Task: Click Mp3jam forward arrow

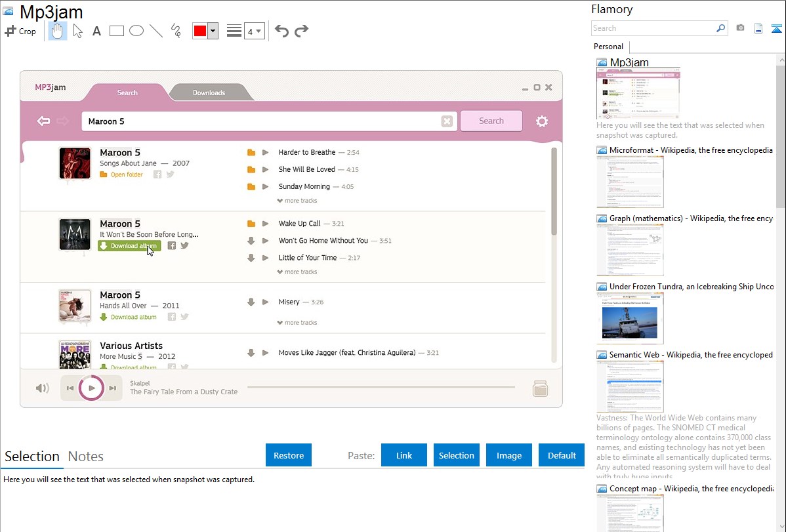Action: pos(63,121)
